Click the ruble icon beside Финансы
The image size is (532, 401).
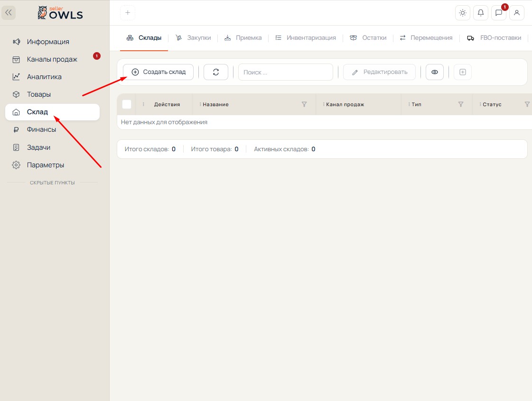[x=16, y=129]
